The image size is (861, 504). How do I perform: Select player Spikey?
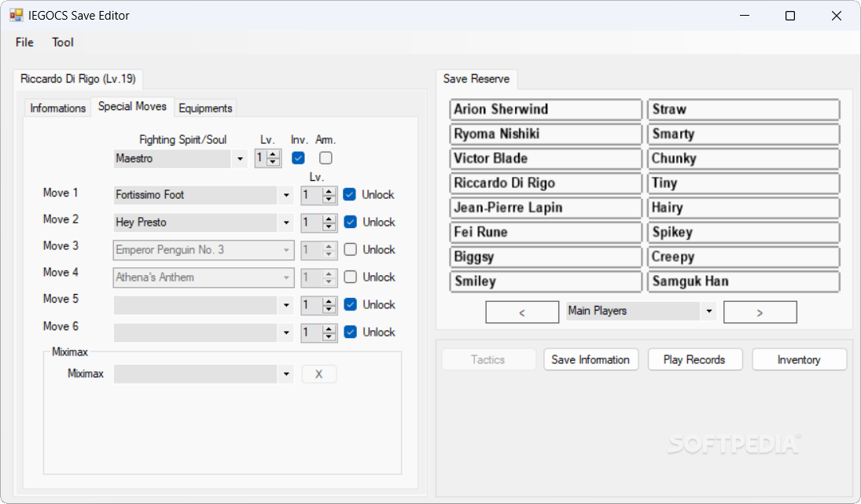(744, 232)
